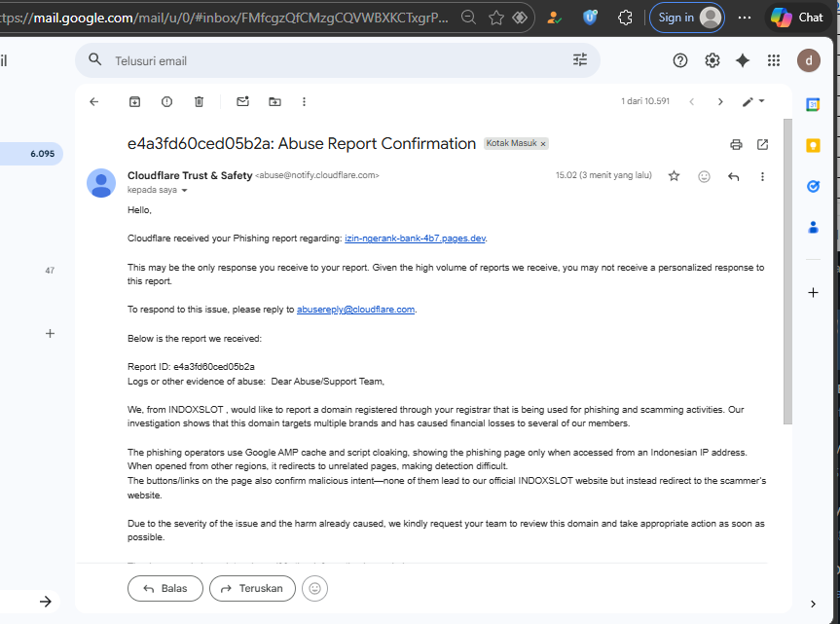
Task: Open email in a new window
Action: click(762, 145)
